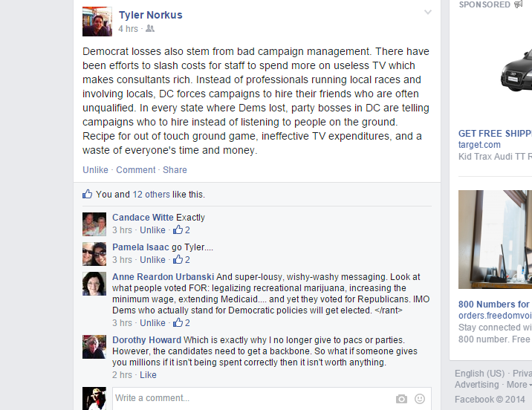Open the post options chevron on Tyler's post
The height and width of the screenshot is (410, 532).
click(428, 12)
